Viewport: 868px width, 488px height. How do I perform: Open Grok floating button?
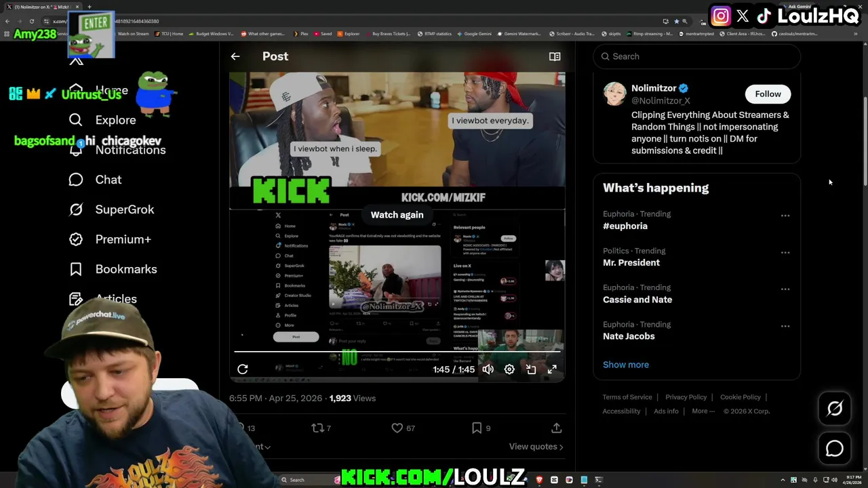pyautogui.click(x=835, y=408)
